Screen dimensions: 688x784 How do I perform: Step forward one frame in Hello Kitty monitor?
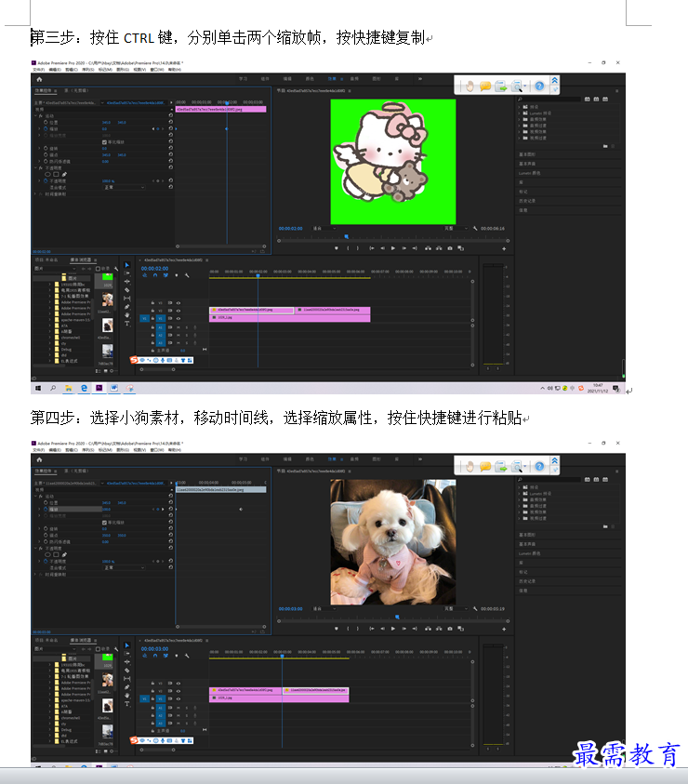[x=404, y=248]
